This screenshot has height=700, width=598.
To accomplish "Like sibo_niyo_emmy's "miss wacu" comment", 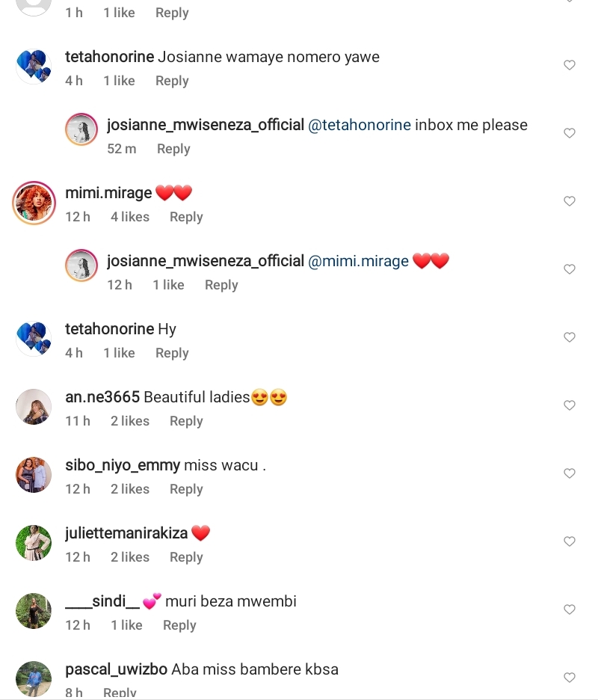I will point(570,473).
